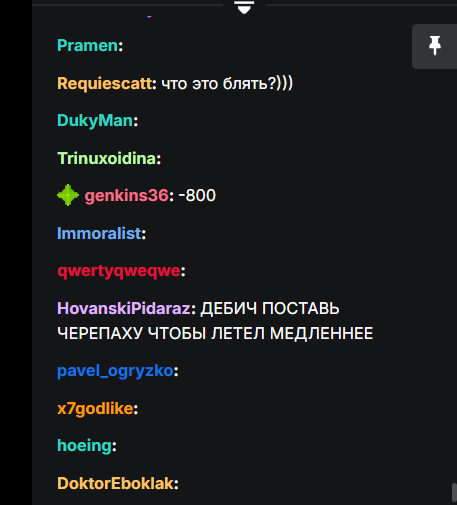The width and height of the screenshot is (457, 505).
Task: Select qwertyqweqwe username
Action: (x=119, y=271)
